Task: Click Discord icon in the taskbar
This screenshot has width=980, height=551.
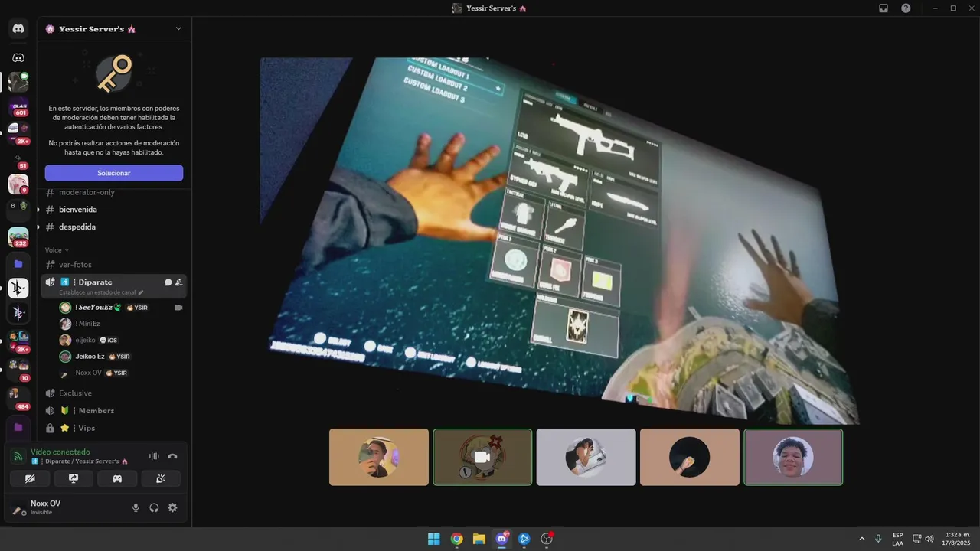Action: pos(501,539)
